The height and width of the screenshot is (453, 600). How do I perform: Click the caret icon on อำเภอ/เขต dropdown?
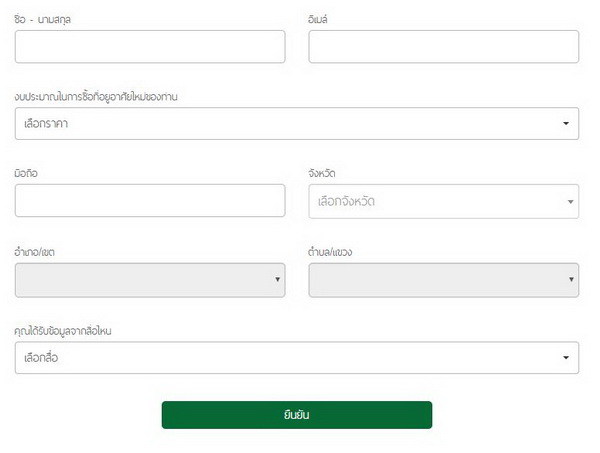pos(277,280)
